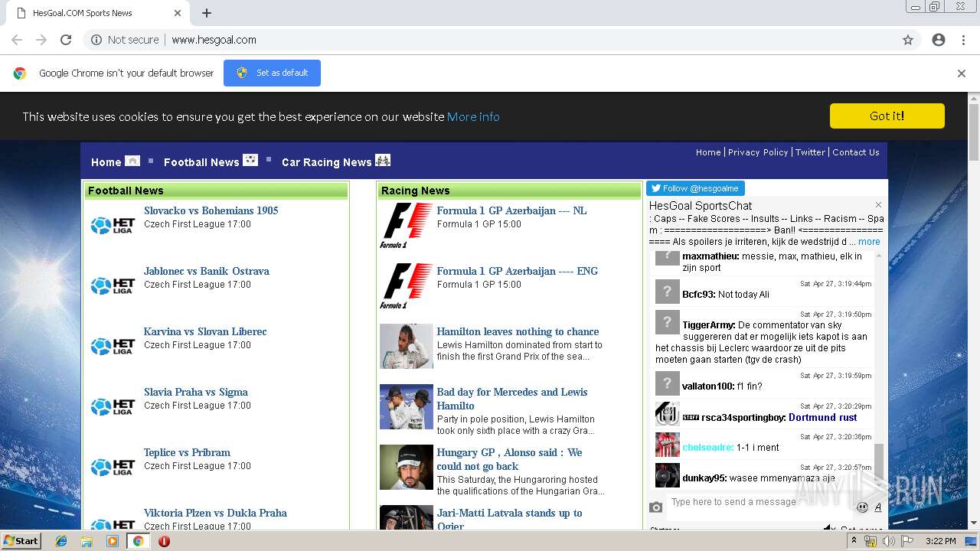Image resolution: width=980 pixels, height=551 pixels.
Task: Open the top-right Home link
Action: (708, 152)
